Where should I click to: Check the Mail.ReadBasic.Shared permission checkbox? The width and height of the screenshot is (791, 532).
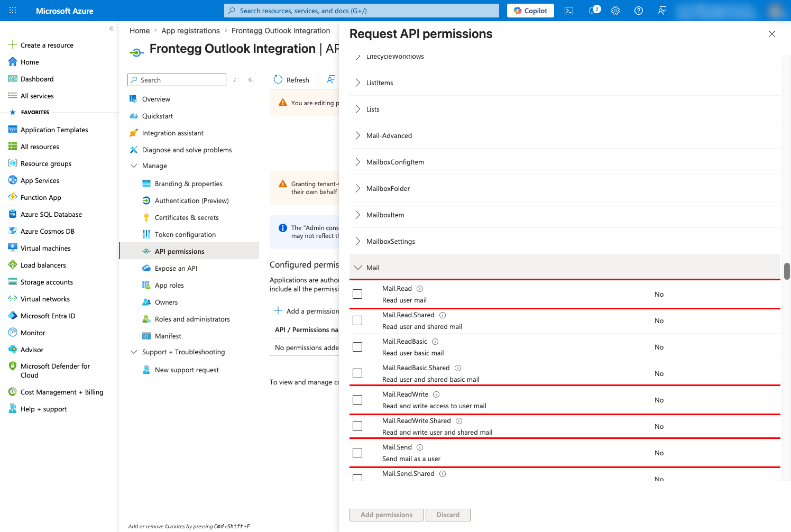tap(357, 373)
